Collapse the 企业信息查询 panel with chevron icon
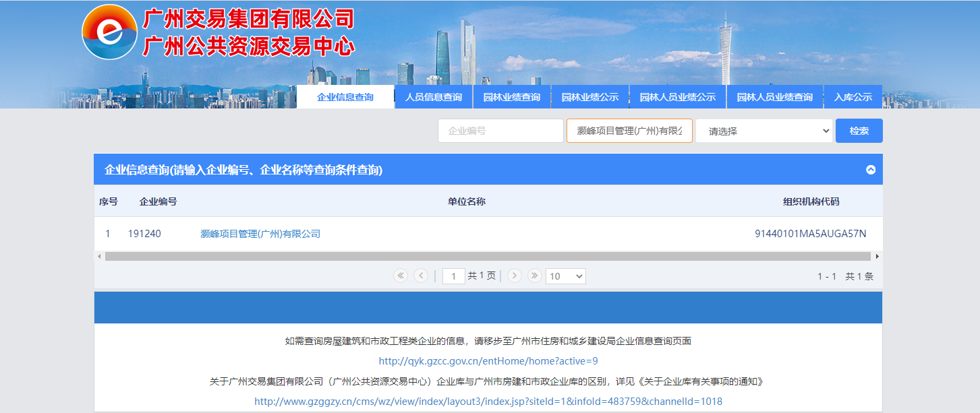Screen dimensions: 980x413 [x=870, y=170]
